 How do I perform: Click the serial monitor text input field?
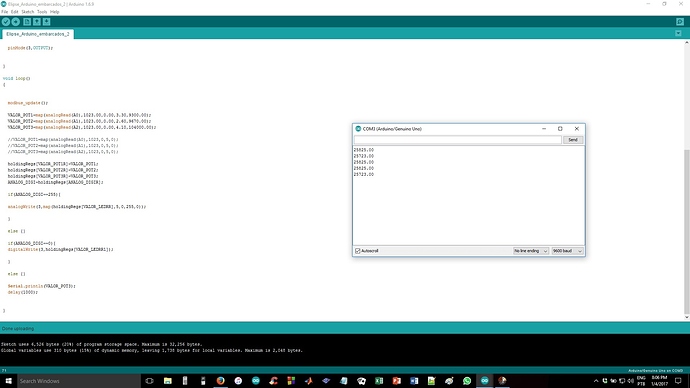(458, 140)
